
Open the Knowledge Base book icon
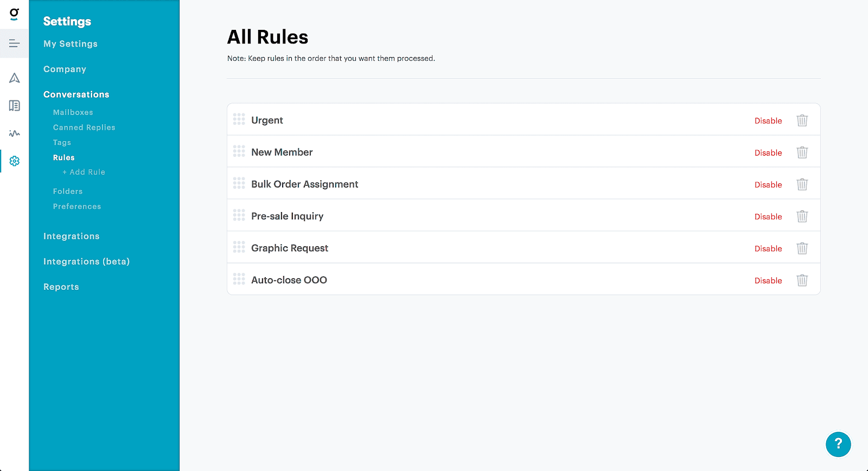pos(15,106)
